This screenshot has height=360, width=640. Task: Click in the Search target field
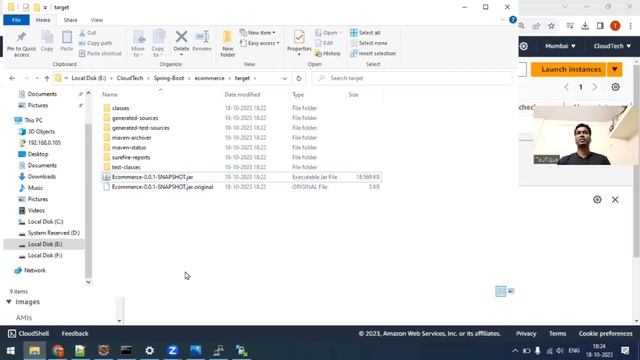pos(412,78)
